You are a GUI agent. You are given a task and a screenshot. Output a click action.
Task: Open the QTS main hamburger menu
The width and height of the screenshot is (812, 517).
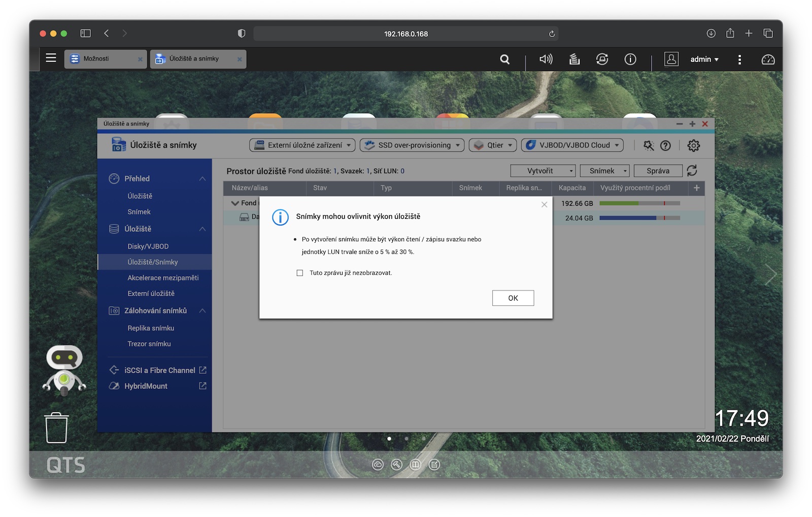(51, 58)
